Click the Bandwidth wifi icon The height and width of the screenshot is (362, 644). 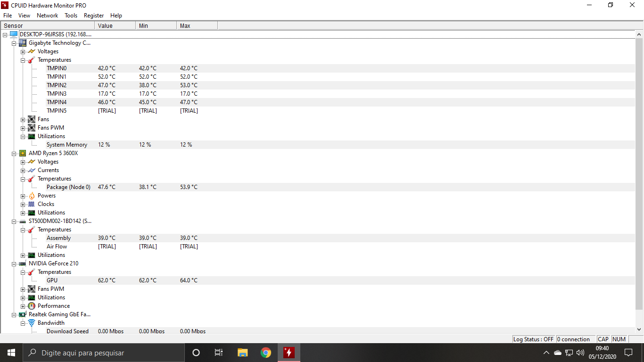(32, 323)
